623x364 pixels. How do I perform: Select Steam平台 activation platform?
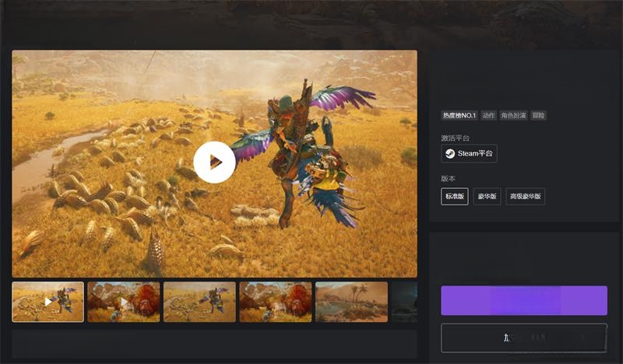[469, 153]
